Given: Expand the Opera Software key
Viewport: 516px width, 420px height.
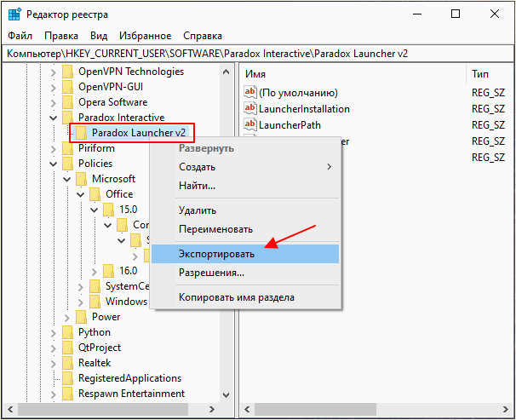Looking at the screenshot, I should click(x=54, y=103).
